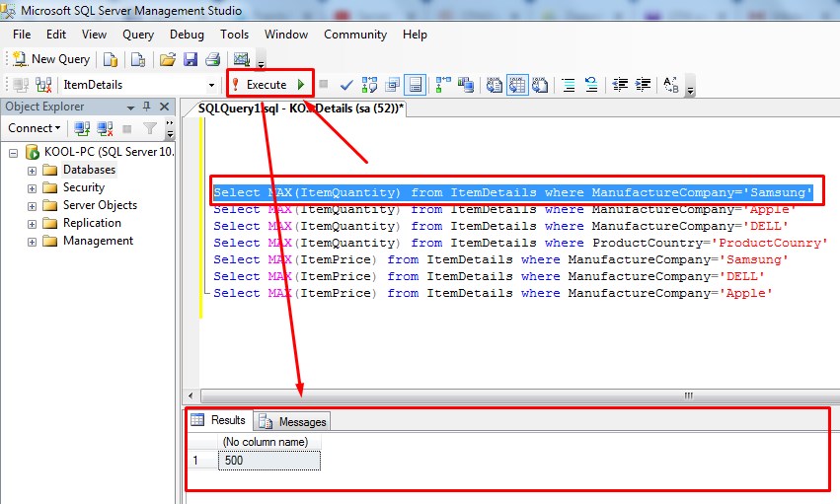The image size is (840, 504).
Task: Click the Analysis Services query icon
Action: (x=137, y=59)
